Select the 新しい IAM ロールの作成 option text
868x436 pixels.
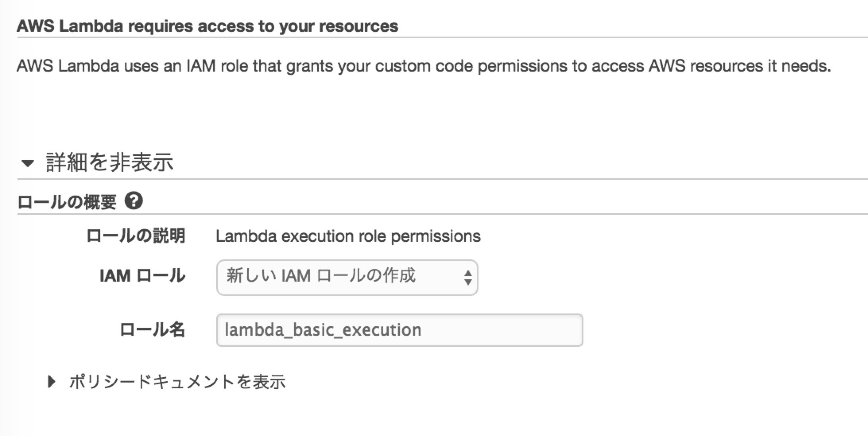click(x=321, y=276)
